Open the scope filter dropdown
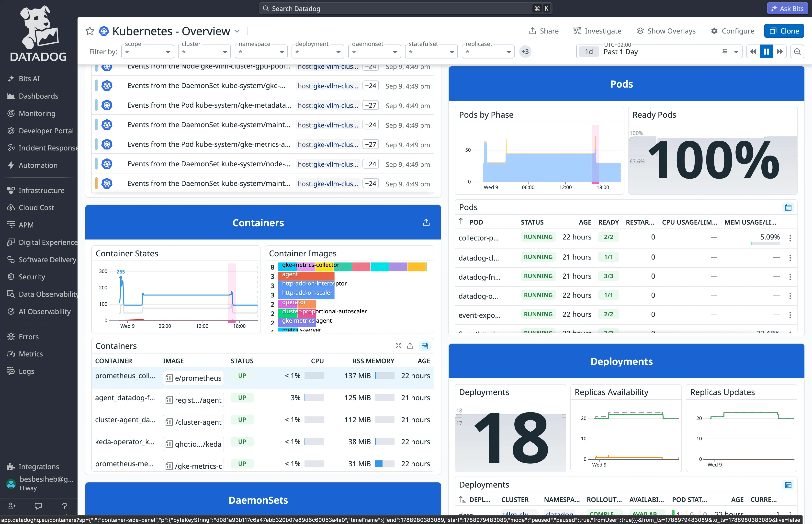 (x=148, y=52)
